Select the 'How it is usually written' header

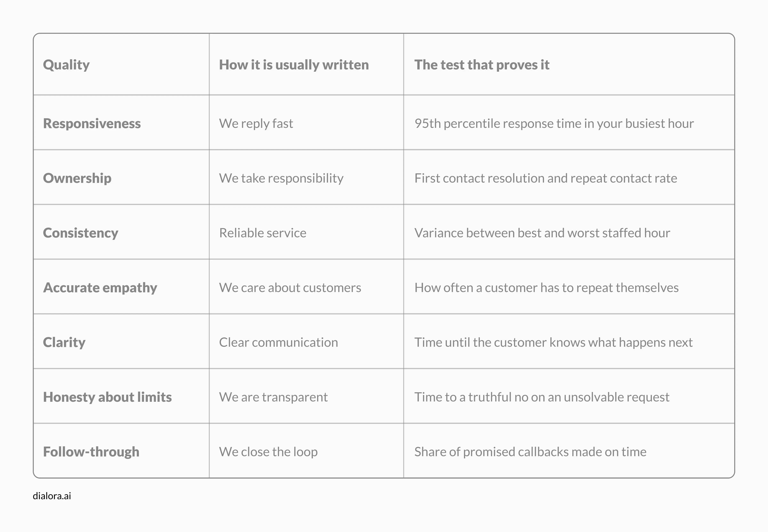pos(294,65)
